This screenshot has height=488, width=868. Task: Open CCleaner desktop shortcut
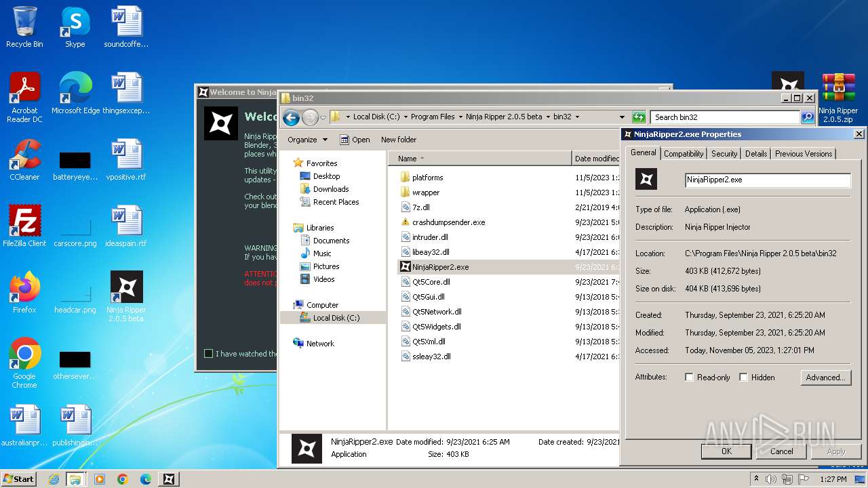point(24,160)
